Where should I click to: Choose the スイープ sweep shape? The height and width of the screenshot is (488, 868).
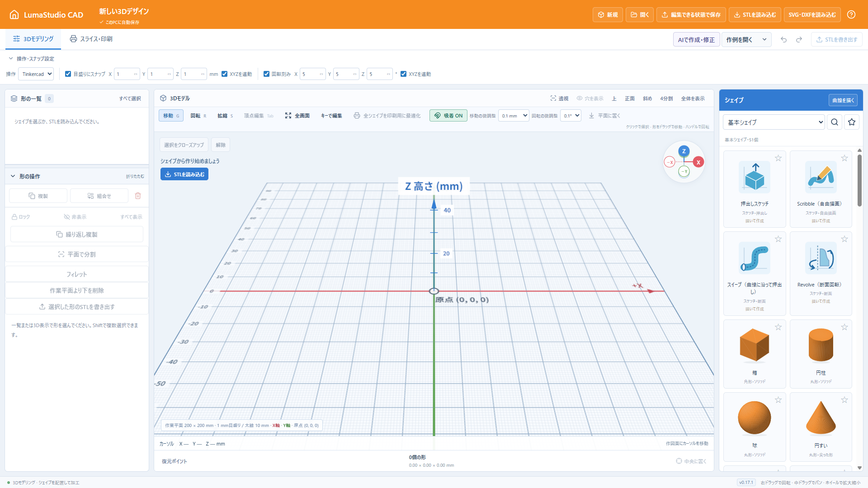click(755, 273)
